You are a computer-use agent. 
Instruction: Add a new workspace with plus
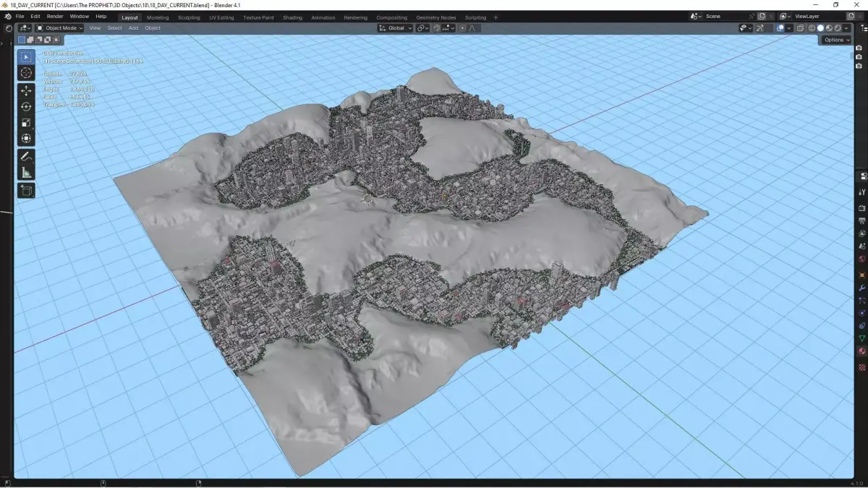click(x=495, y=17)
